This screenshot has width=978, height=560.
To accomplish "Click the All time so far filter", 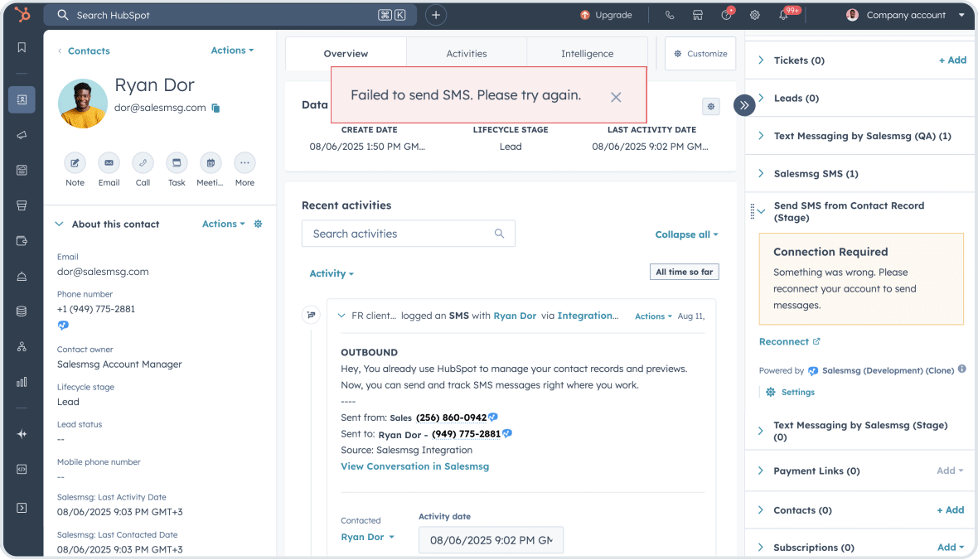I will pos(685,272).
